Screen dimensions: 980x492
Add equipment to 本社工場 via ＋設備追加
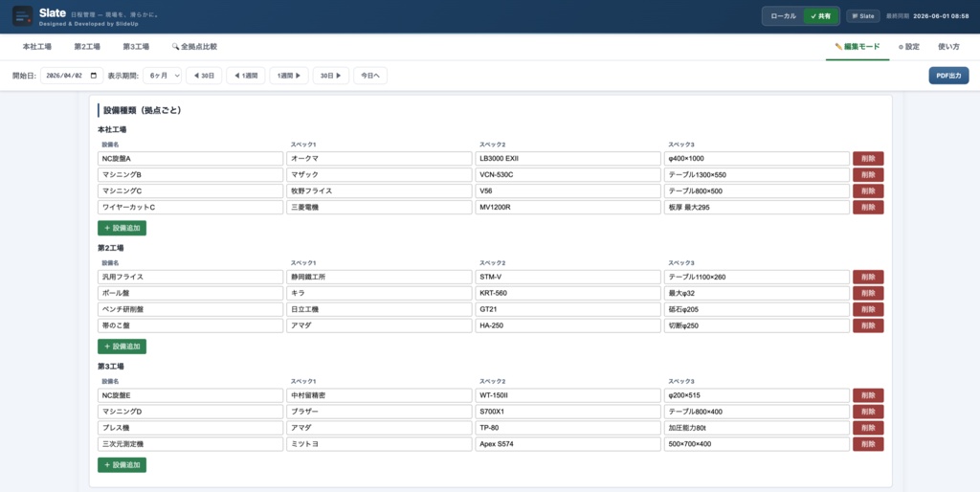click(122, 228)
